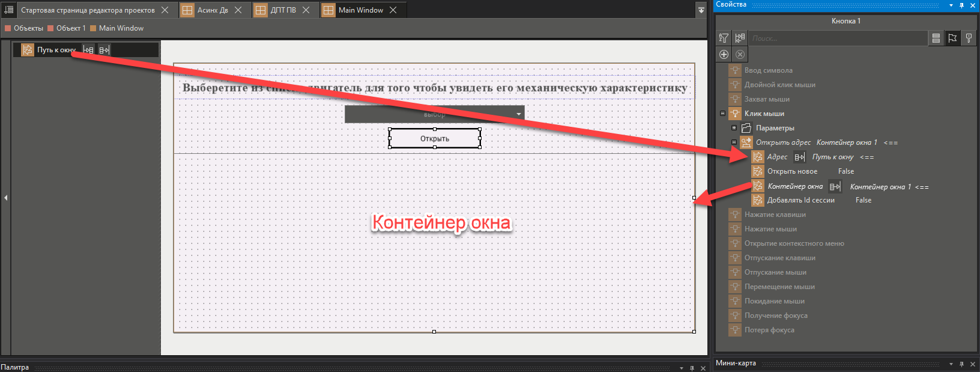Collapse the Клик мыши event node
Image resolution: width=980 pixels, height=372 pixels.
(722, 113)
